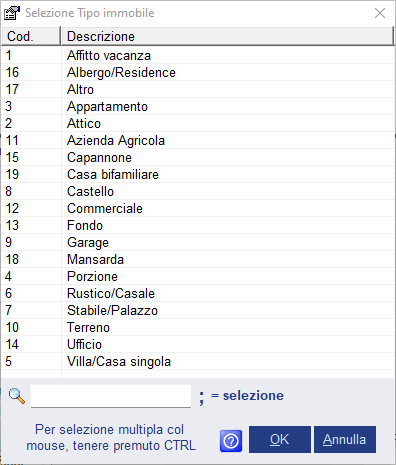Sort by the Descrizione column header
Screen dimensions: 396x465
[x=227, y=36]
